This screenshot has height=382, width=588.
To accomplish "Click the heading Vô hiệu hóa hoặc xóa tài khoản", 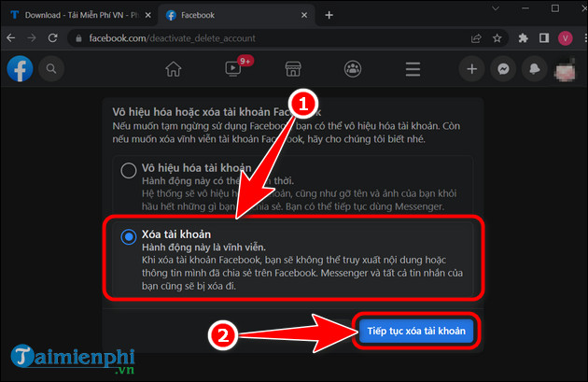I will point(217,112).
